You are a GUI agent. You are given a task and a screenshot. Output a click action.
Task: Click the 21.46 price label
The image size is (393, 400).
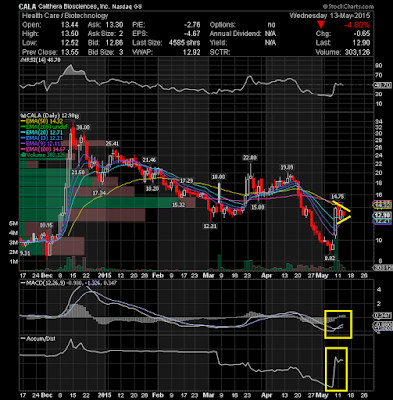coord(149,160)
